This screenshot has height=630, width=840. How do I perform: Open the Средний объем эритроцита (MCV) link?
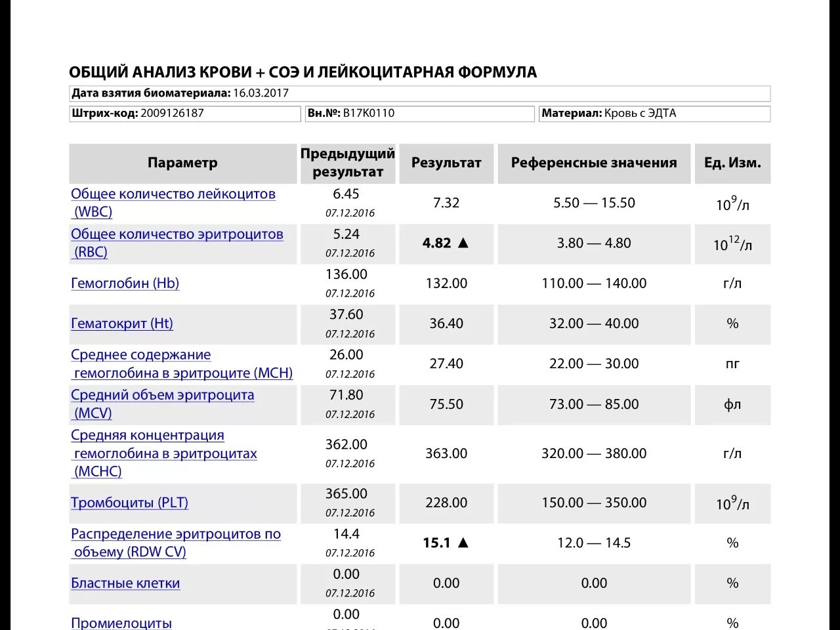[x=162, y=404]
